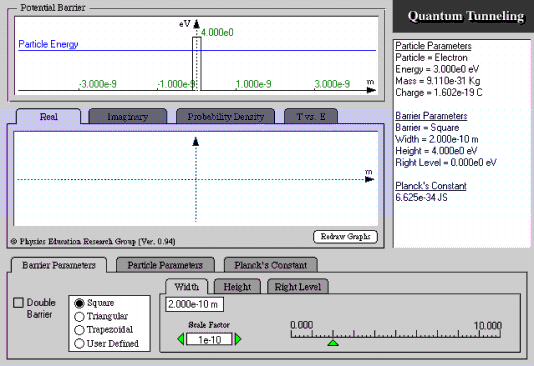Viewport: 534px width, 366px height.
Task: Click the 1e-10 scale factor field
Action: click(209, 339)
